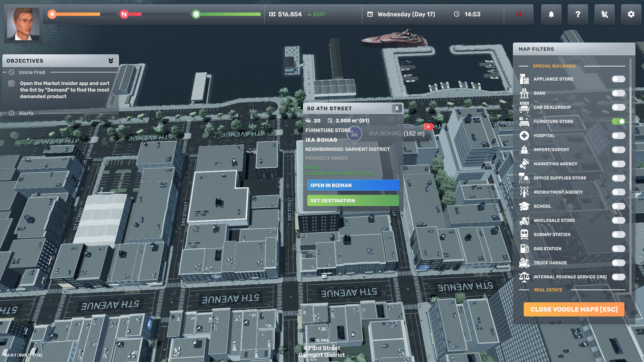This screenshot has height=362, width=644.
Task: Click the pause game button
Action: pos(518,14)
